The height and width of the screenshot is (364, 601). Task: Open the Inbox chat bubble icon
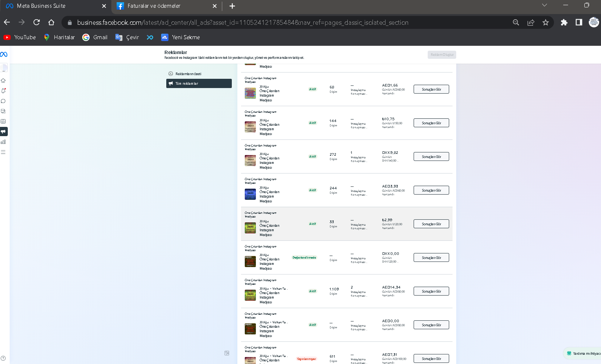pyautogui.click(x=3, y=101)
